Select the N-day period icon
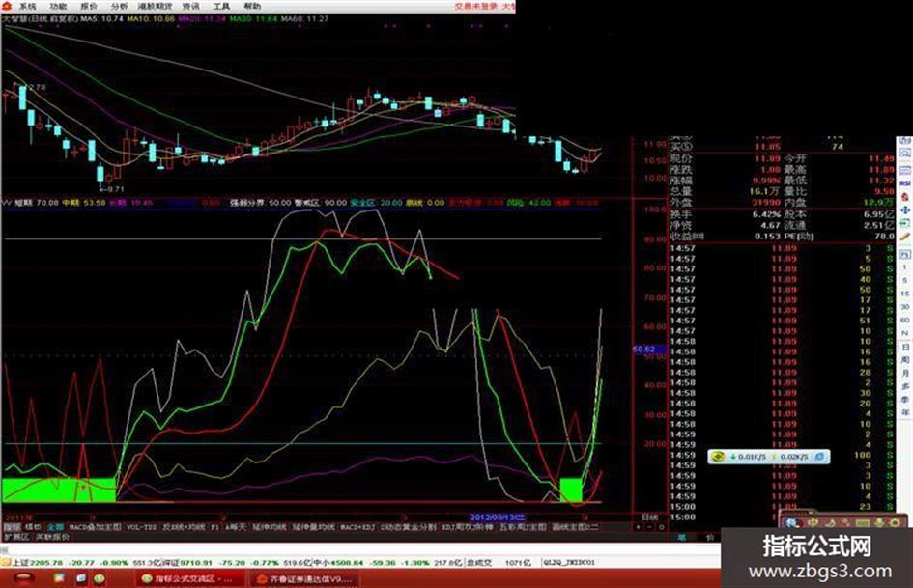913x588 pixels. [x=905, y=333]
